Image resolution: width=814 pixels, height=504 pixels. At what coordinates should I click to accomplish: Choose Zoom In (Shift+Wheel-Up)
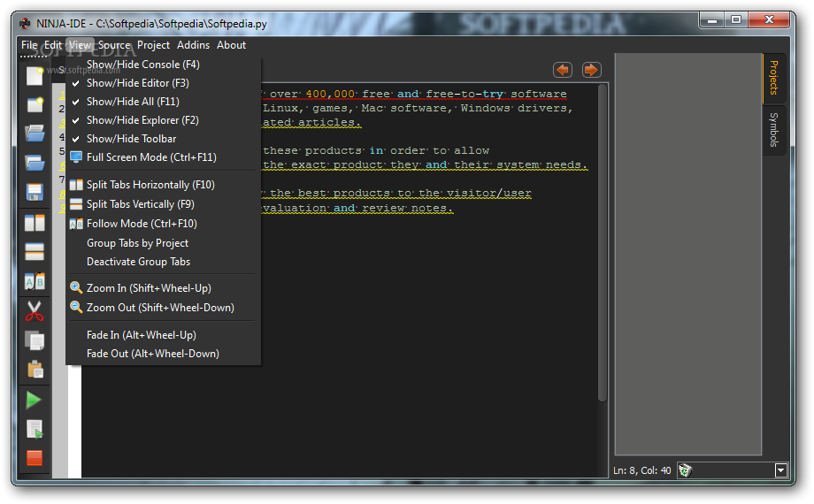pyautogui.click(x=163, y=288)
